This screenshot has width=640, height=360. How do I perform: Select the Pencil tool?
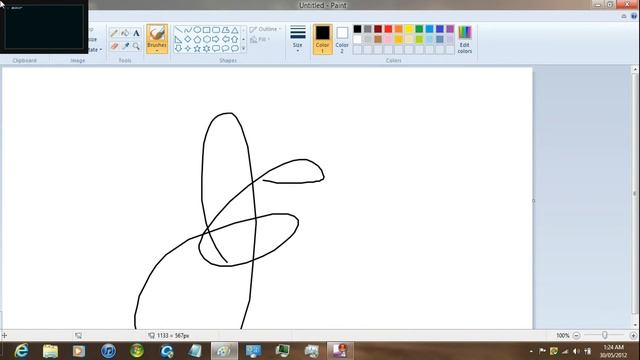pyautogui.click(x=114, y=33)
